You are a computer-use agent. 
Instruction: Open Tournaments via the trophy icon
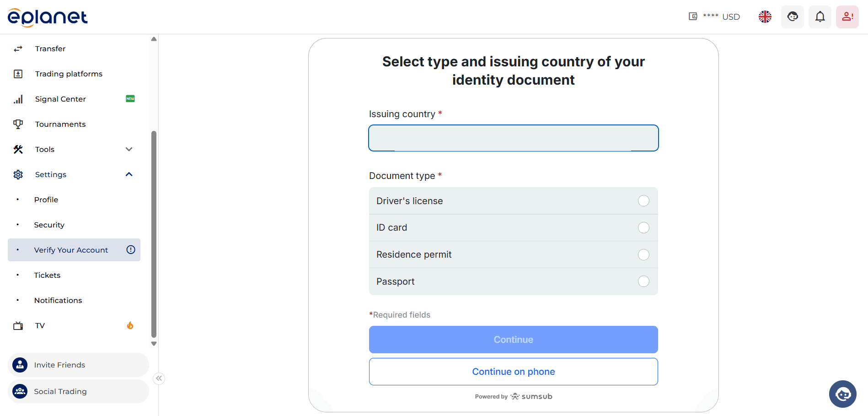click(18, 124)
